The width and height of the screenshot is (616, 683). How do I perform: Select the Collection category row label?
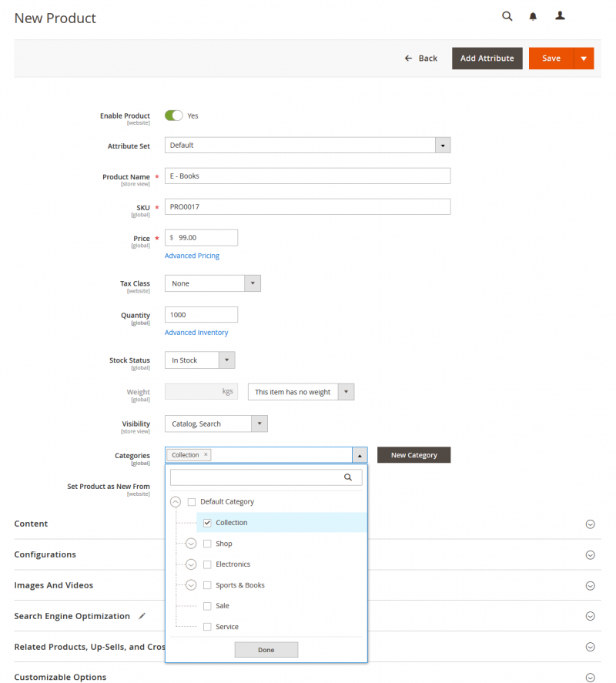pyautogui.click(x=231, y=523)
